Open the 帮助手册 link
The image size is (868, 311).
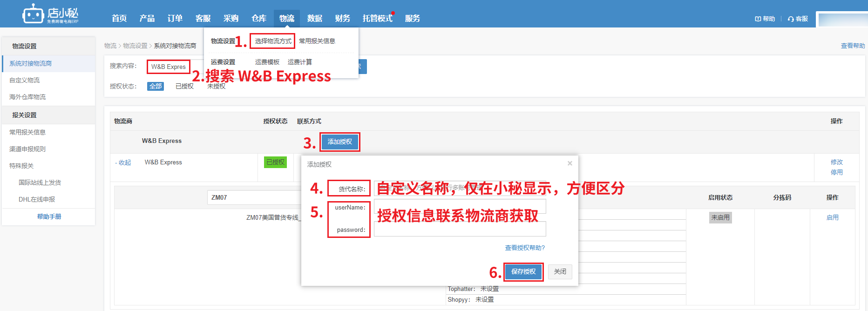click(x=49, y=216)
